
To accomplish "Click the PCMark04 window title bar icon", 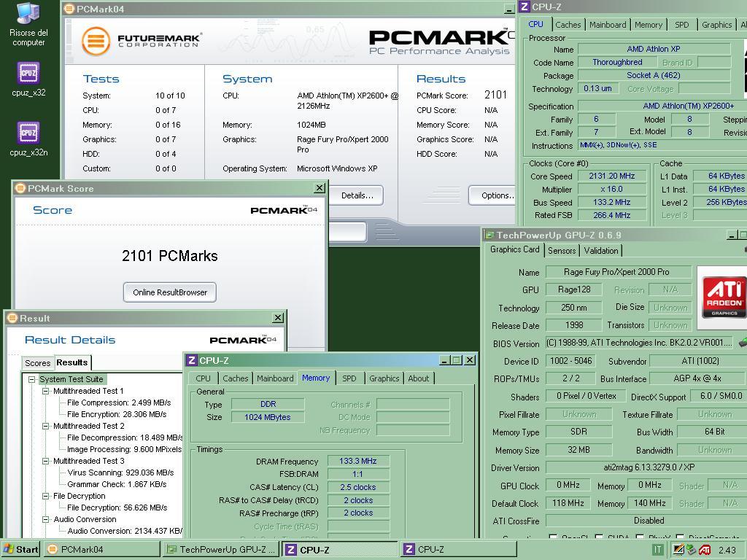I will pos(69,9).
